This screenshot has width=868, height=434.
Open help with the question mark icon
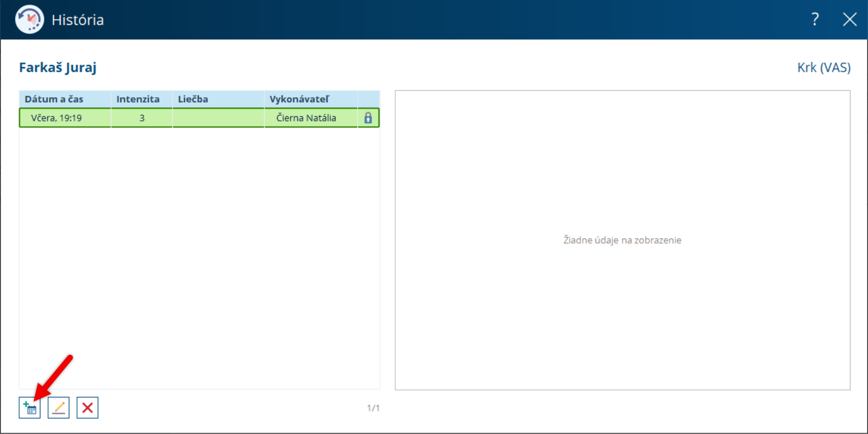(x=815, y=20)
